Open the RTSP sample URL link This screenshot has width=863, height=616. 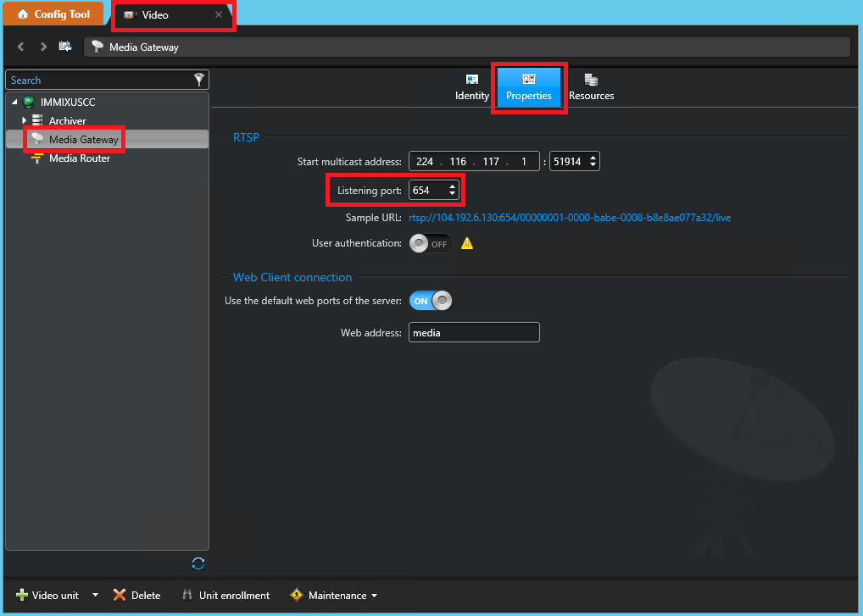[x=570, y=218]
